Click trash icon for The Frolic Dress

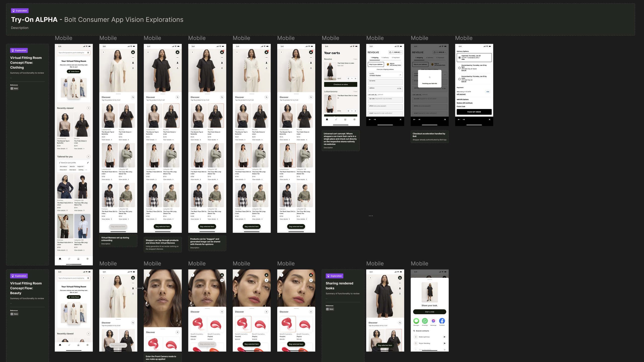348,79
